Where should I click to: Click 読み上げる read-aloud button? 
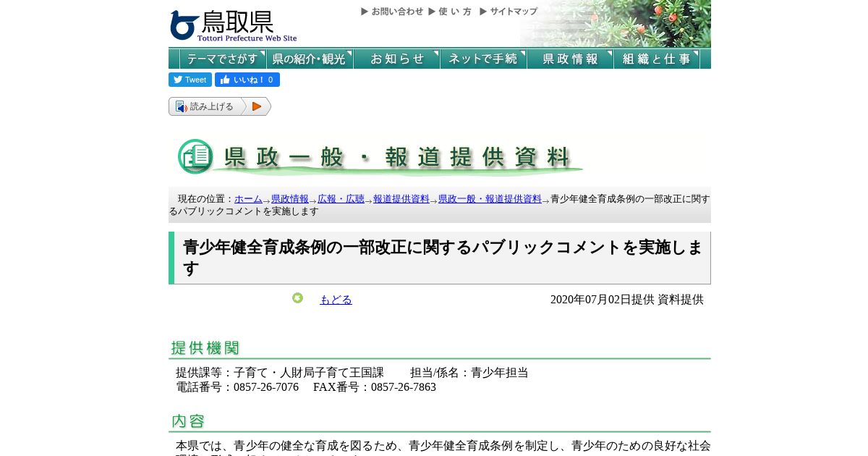click(208, 106)
